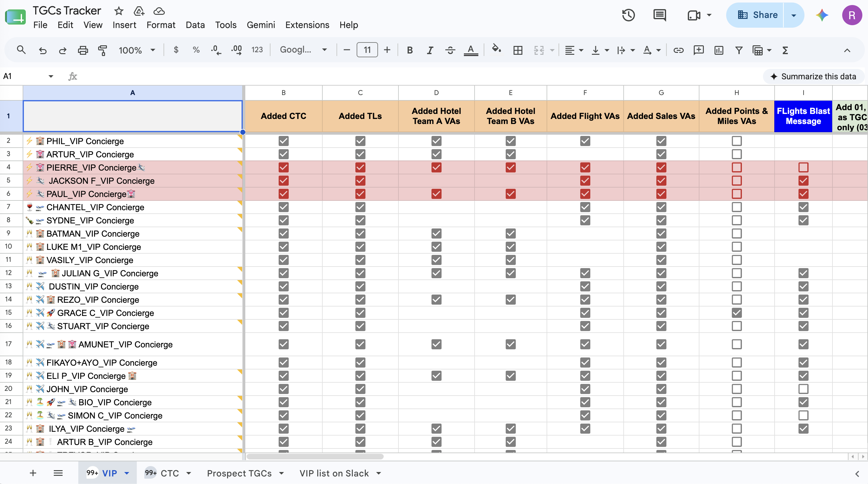Select the paint format tool
The image size is (868, 484).
[103, 50]
